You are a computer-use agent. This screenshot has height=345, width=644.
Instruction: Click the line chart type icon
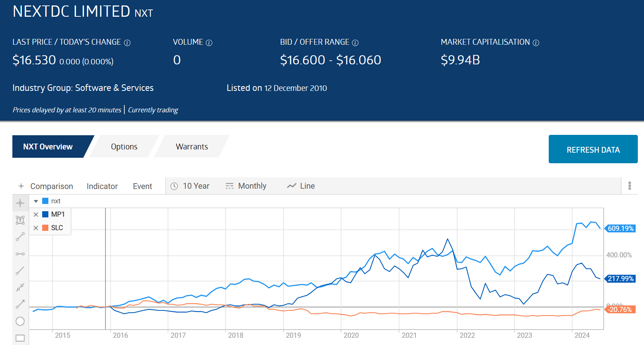click(292, 186)
